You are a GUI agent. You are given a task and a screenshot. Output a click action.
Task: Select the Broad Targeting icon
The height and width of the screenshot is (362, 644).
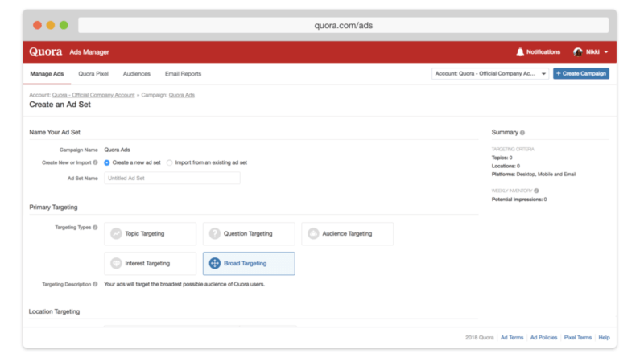click(x=215, y=264)
